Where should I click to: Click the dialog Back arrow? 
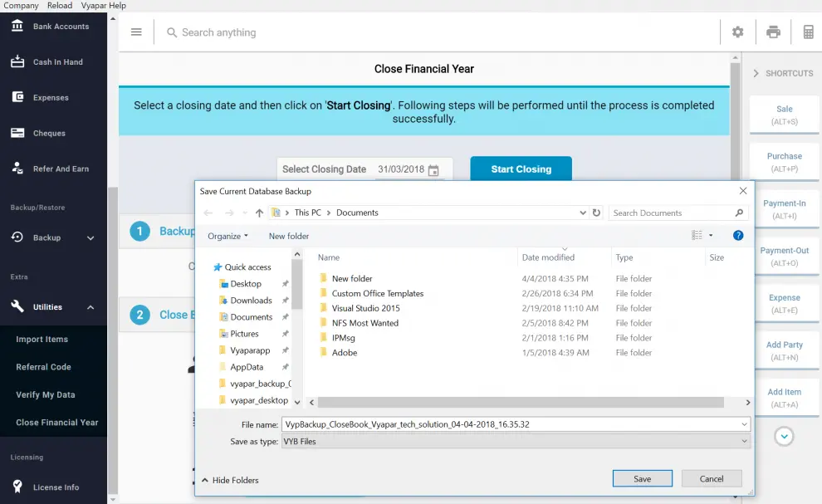pyautogui.click(x=208, y=213)
